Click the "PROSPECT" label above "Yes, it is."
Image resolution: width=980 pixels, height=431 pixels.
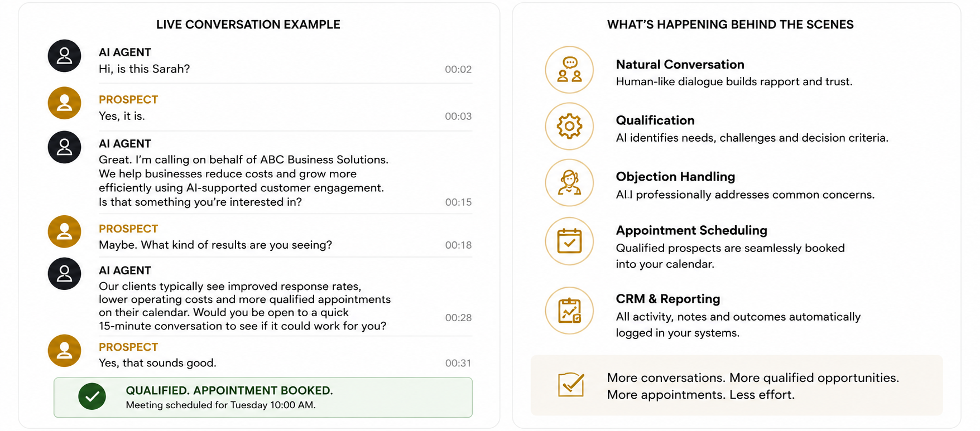tap(128, 100)
